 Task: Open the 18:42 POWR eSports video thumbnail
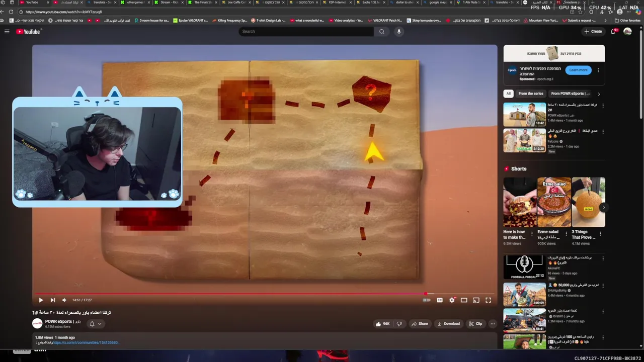click(525, 114)
